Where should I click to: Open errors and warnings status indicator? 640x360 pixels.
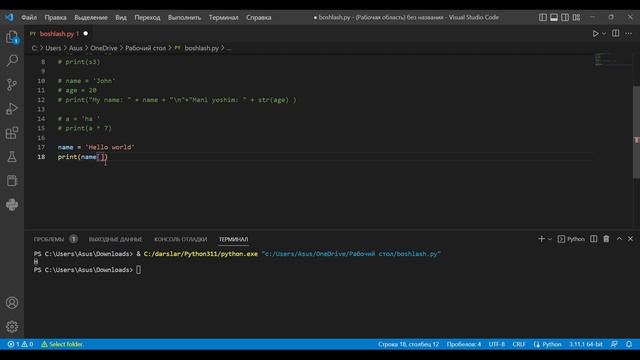(x=20, y=344)
